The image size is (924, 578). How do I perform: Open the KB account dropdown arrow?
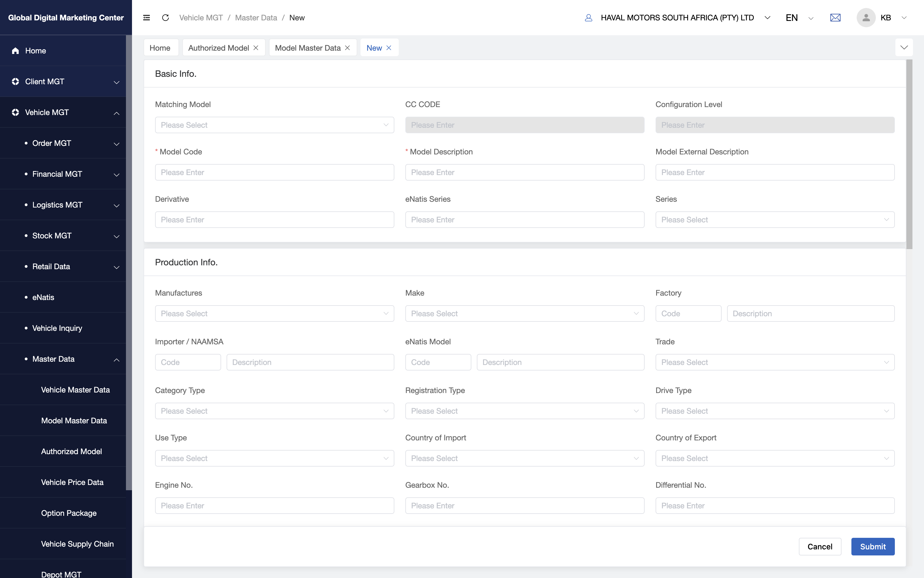pyautogui.click(x=904, y=18)
